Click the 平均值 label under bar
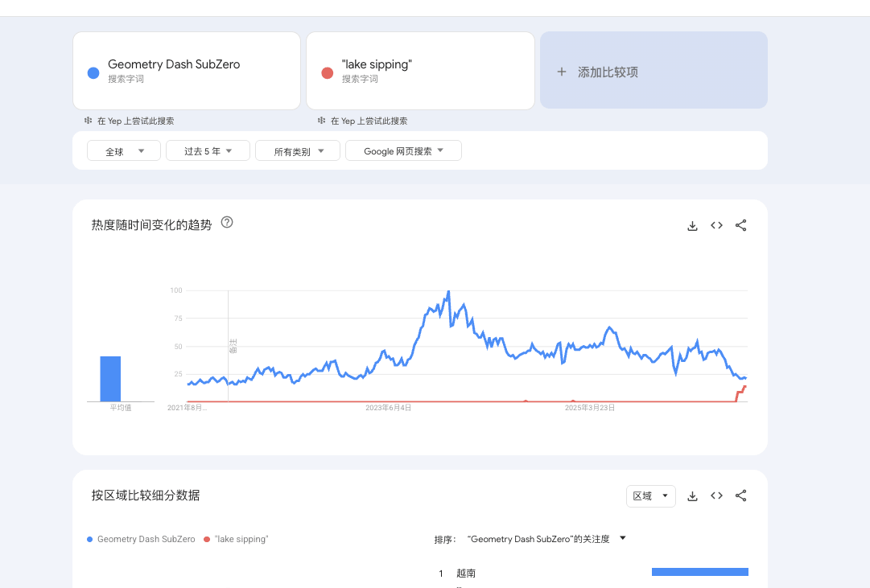This screenshot has height=588, width=870. click(x=121, y=408)
